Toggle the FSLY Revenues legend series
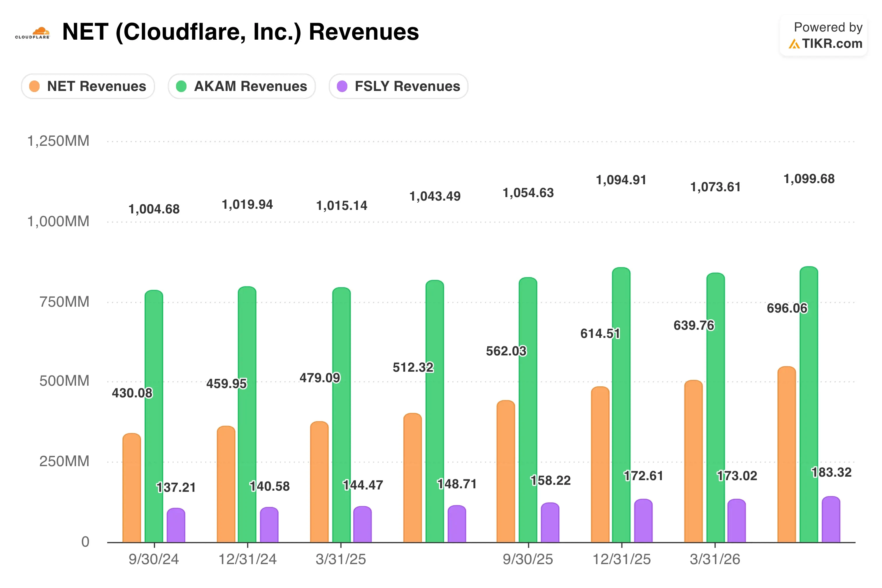This screenshot has width=882, height=588. click(x=398, y=86)
